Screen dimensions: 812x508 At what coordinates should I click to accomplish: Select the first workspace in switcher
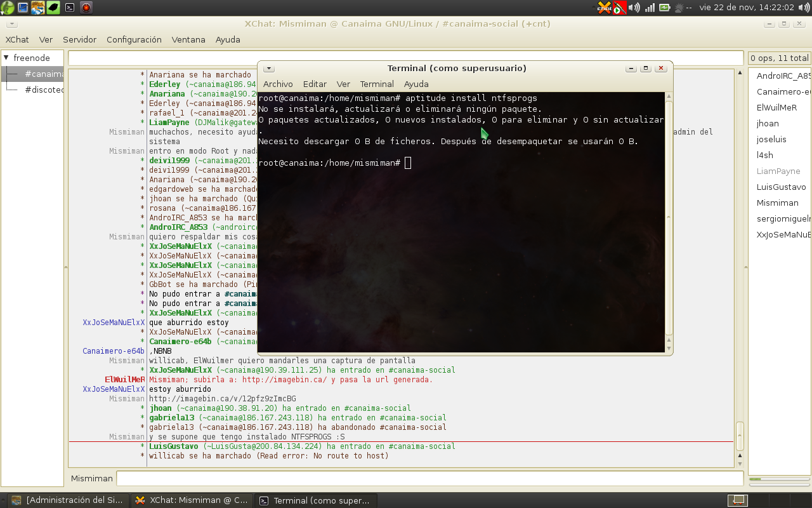(738, 500)
